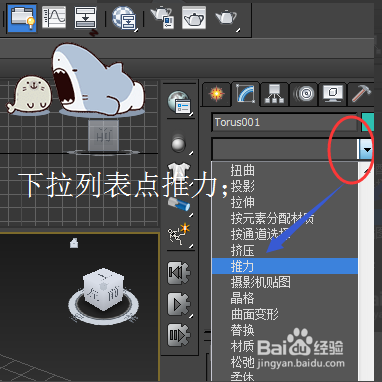
Task: Click the modifier list dropdown arrow
Action: 367,150
